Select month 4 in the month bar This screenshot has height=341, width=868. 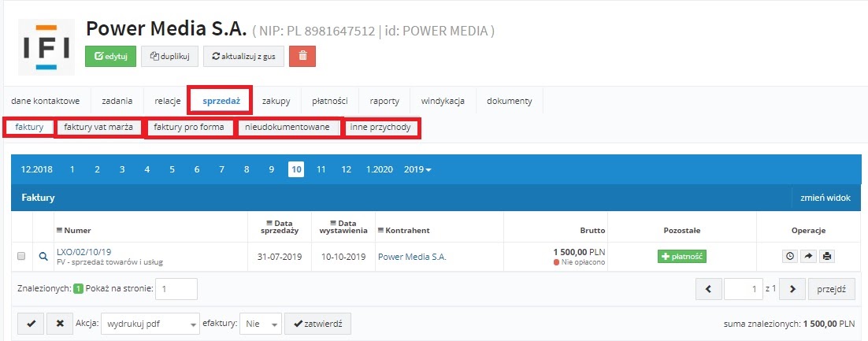tap(147, 169)
